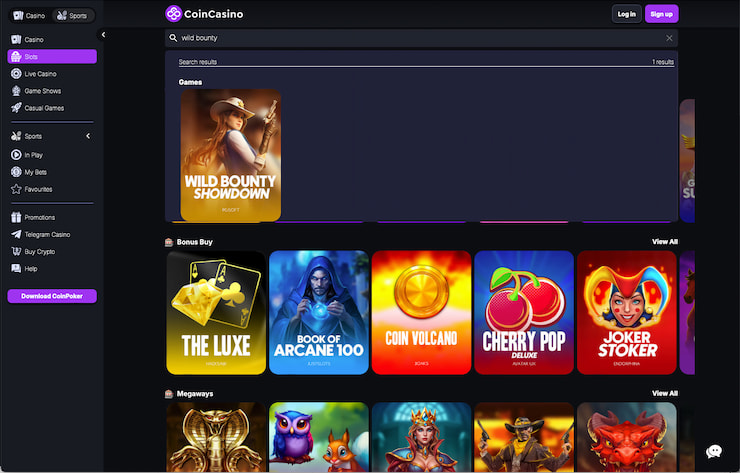Click the 1 results count
Screen dimensions: 740x473
(663, 62)
